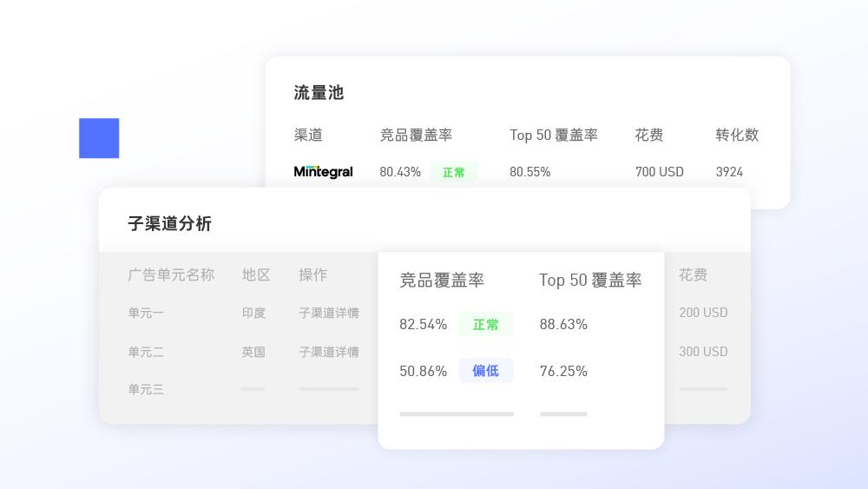Click the 广告单元名称 column header
This screenshot has height=489, width=868.
point(171,274)
